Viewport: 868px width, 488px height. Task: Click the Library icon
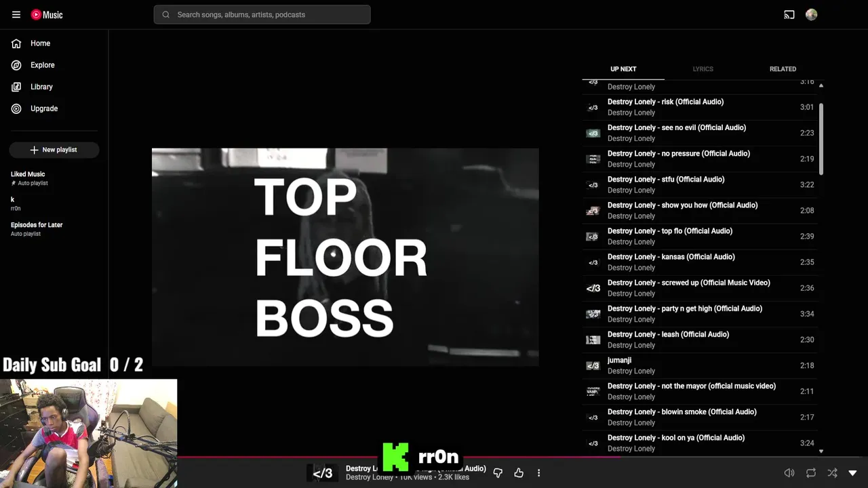16,87
